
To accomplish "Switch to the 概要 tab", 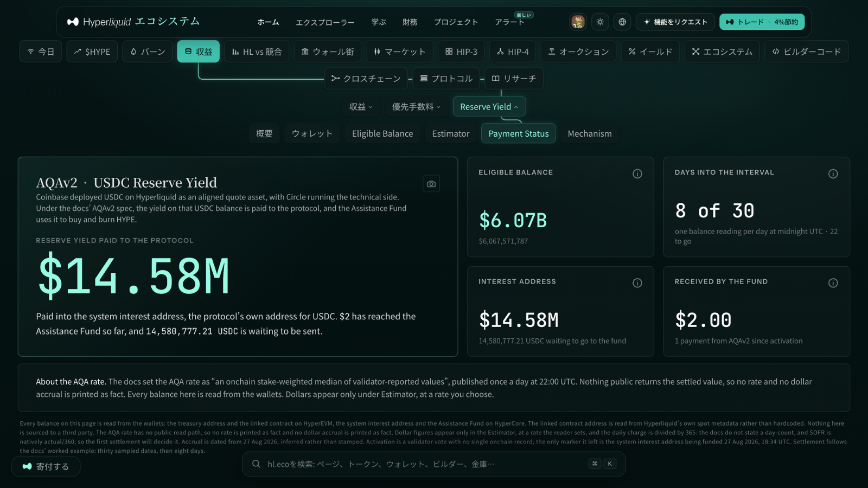I will point(264,133).
